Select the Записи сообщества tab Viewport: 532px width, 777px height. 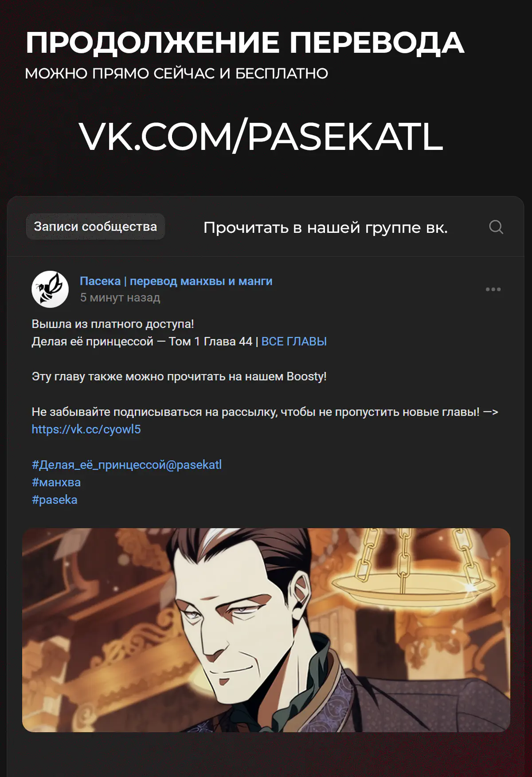coord(95,227)
